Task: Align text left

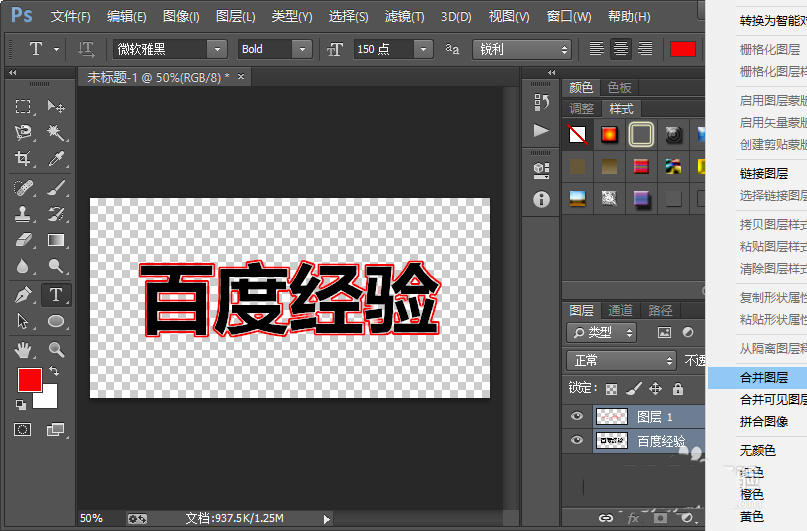Action: click(597, 49)
